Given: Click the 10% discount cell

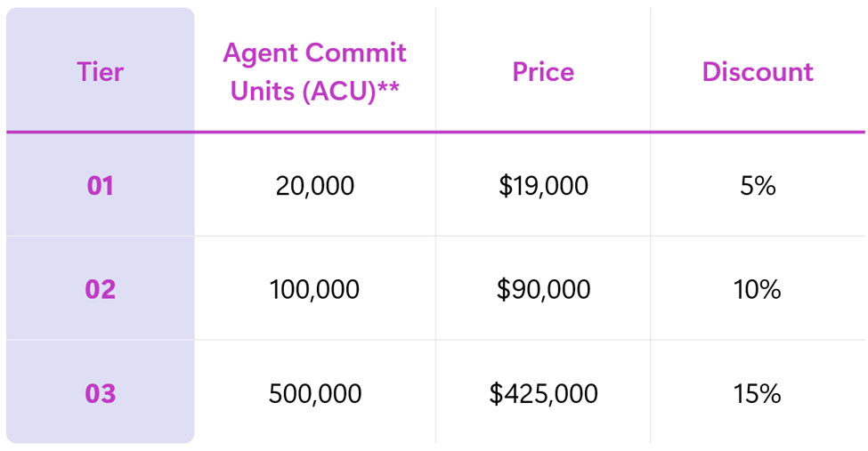Looking at the screenshot, I should click(757, 289).
